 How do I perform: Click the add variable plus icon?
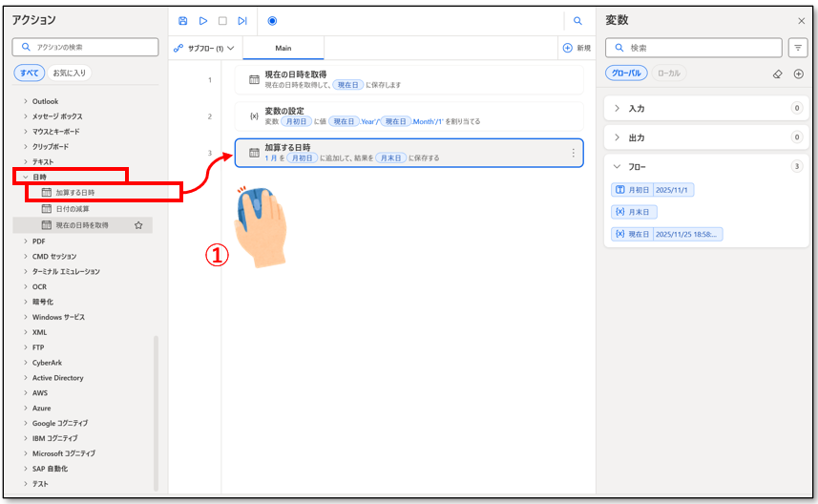click(x=799, y=73)
